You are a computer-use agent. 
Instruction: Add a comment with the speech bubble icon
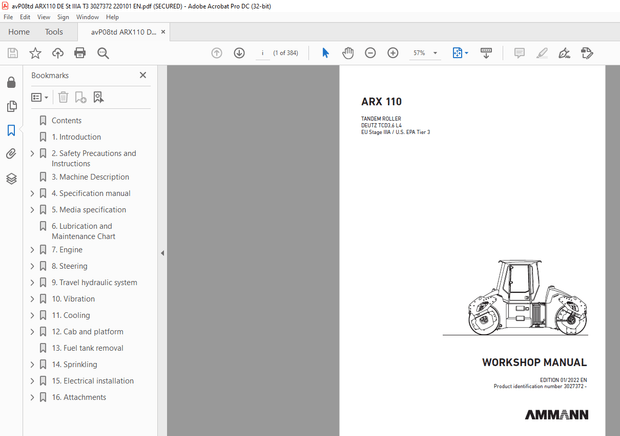point(519,53)
